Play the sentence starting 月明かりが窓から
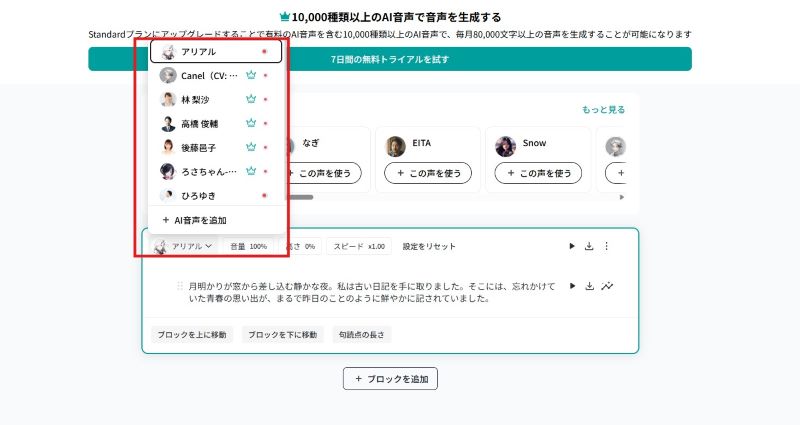The width and height of the screenshot is (800, 425). point(572,286)
